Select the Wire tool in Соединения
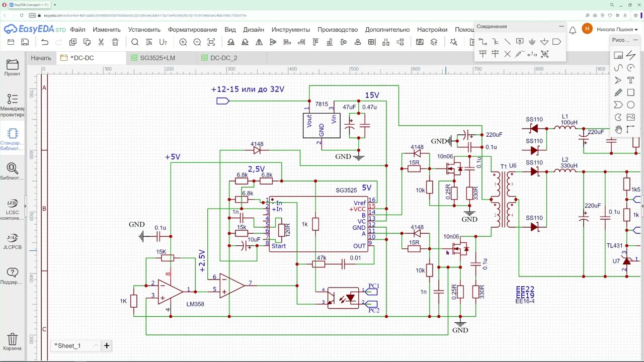The image size is (644, 362). click(482, 42)
